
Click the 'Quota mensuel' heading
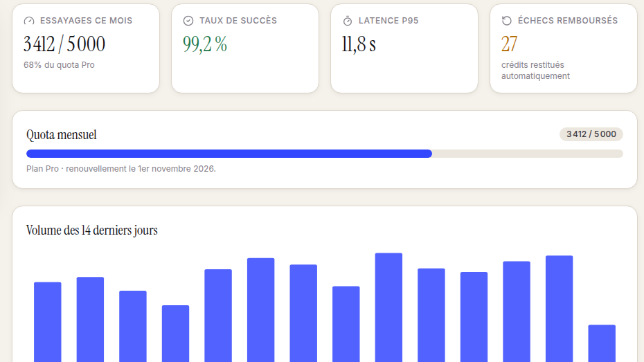(x=62, y=134)
